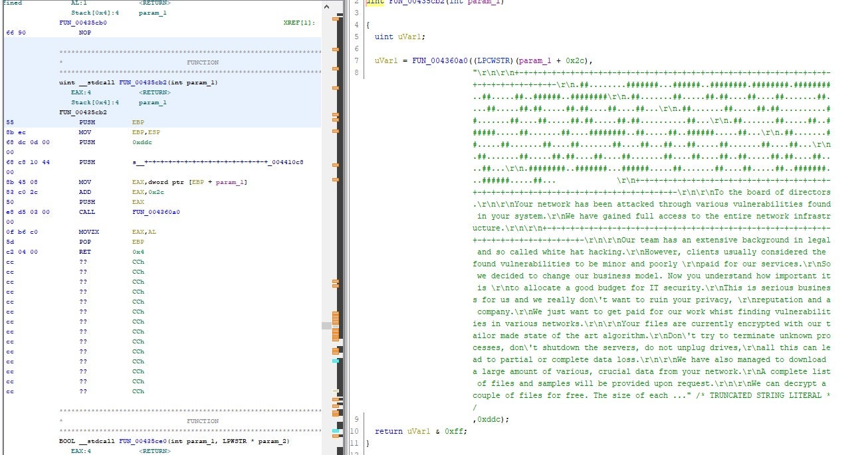Select the FUN_00435cb0 label in listing
This screenshot has width=868, height=455.
[x=83, y=23]
